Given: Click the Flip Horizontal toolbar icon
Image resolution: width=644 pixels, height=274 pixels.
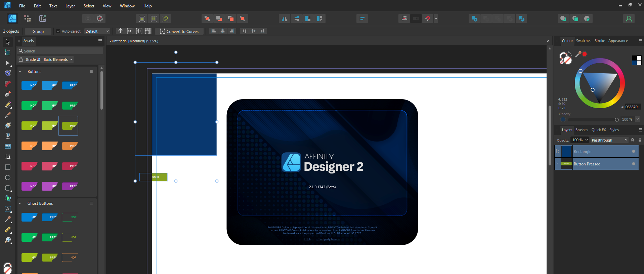Looking at the screenshot, I should (285, 18).
